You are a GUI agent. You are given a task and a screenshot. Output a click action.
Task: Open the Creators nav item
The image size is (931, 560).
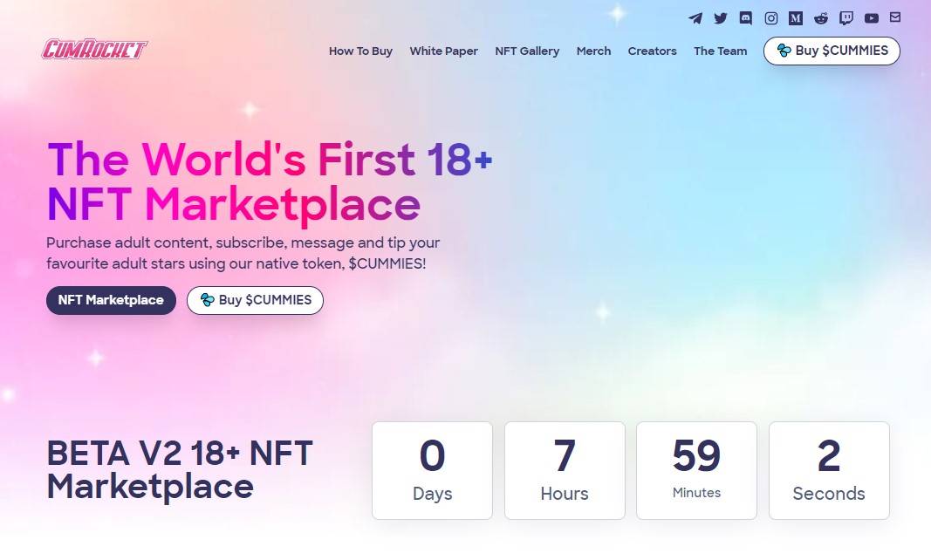652,51
